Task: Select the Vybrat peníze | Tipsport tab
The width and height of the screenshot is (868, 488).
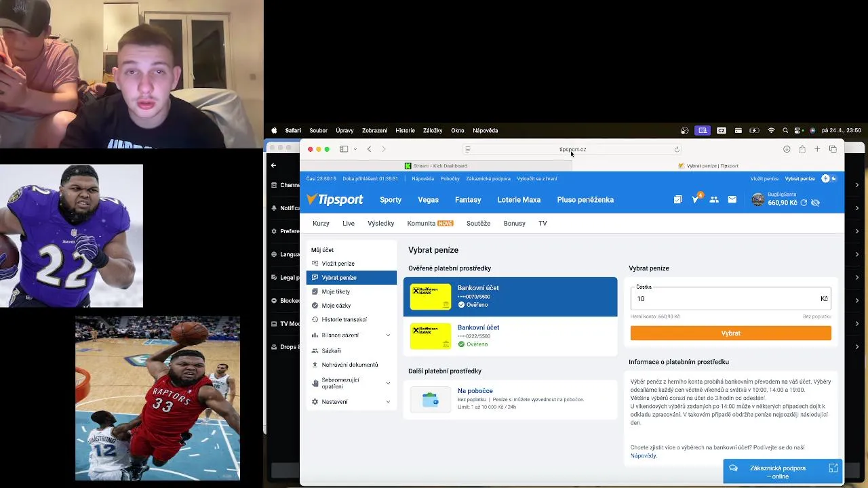Action: click(x=709, y=165)
